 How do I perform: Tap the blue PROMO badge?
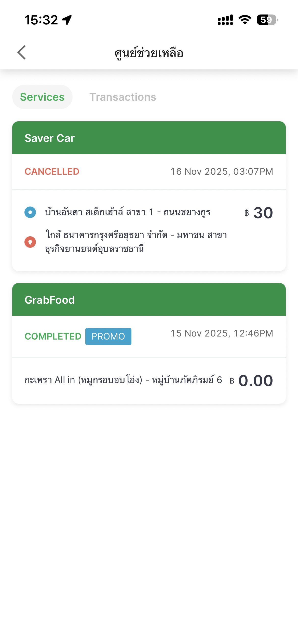pos(108,336)
